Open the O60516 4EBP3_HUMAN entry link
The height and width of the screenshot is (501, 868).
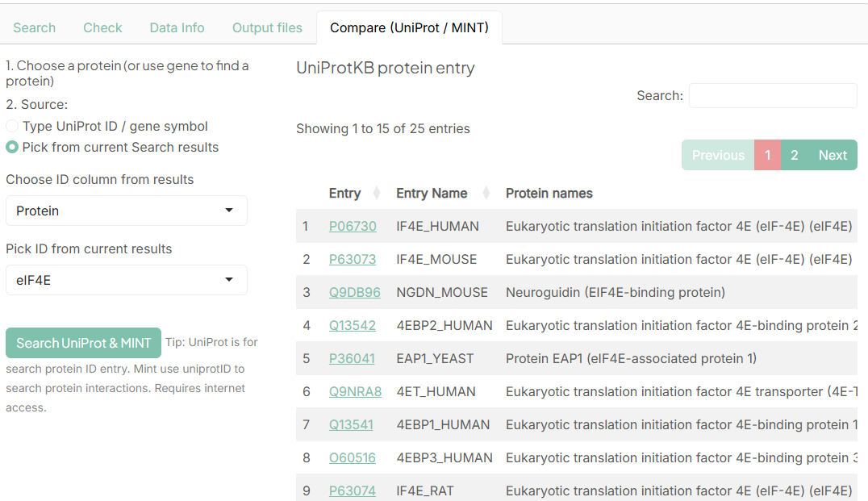point(353,457)
